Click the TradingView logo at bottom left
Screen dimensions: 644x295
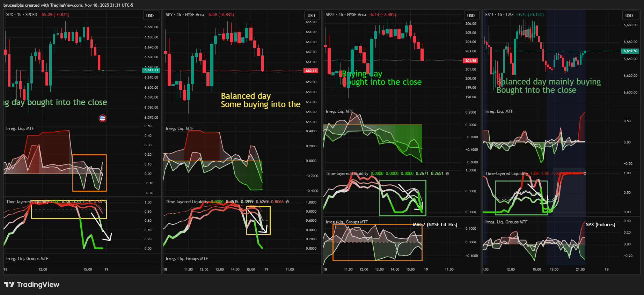pyautogui.click(x=32, y=285)
